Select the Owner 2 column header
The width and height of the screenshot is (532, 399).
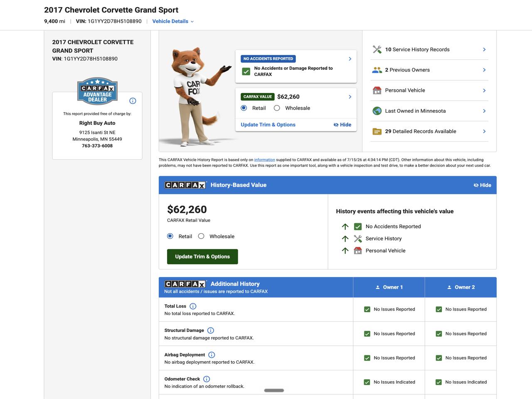point(461,287)
